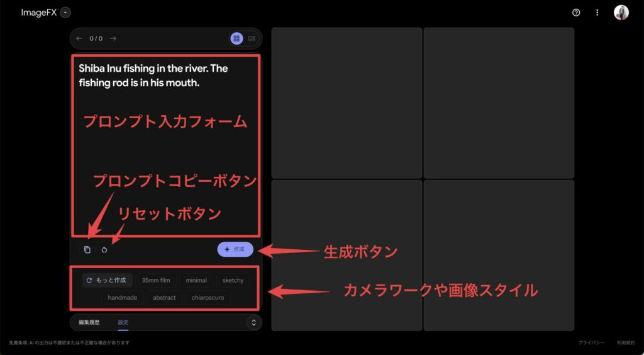Choose the handmade style chip

(123, 297)
